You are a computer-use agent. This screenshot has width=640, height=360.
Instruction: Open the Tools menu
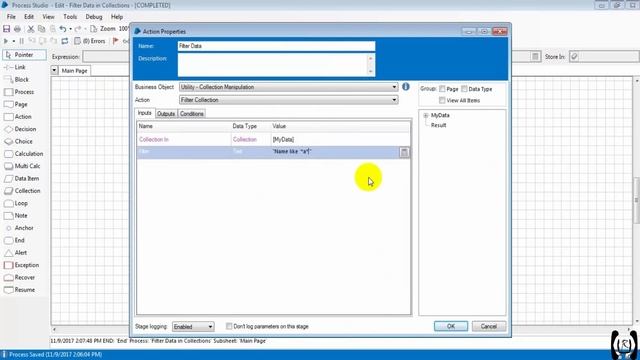click(70, 17)
